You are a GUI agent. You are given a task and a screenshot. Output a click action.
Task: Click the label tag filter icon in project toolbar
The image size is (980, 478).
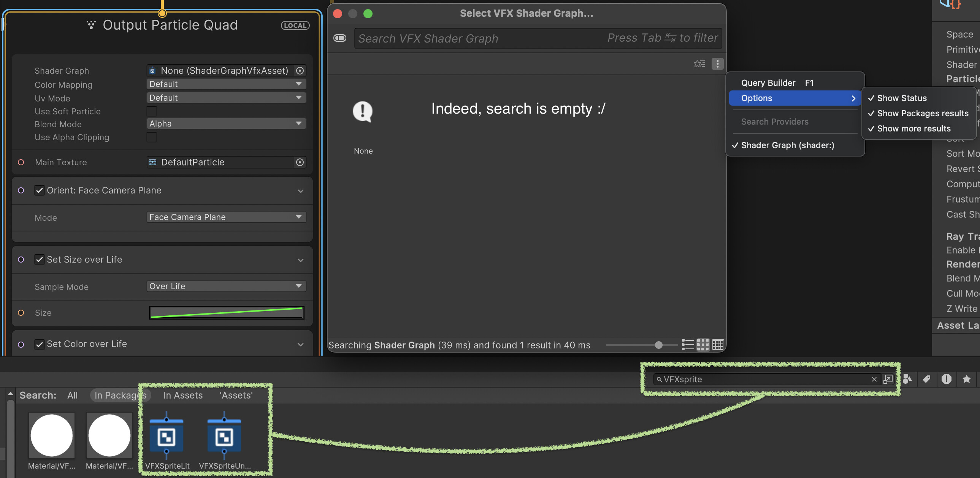[x=927, y=379]
